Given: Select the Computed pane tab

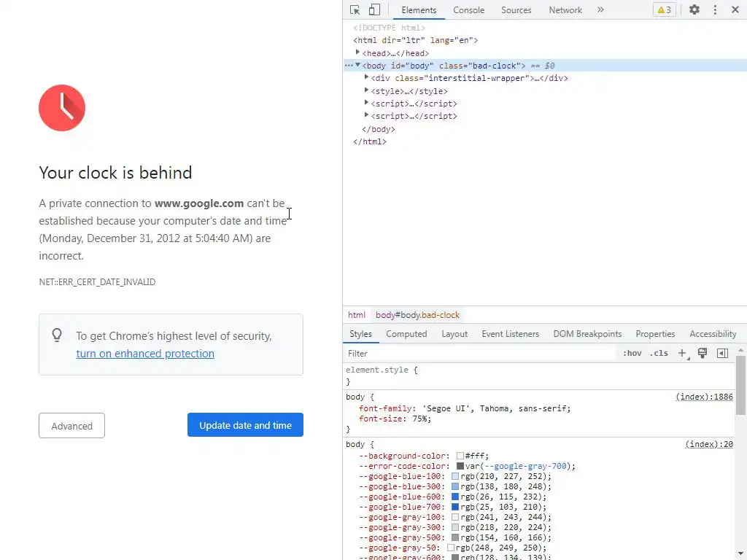Looking at the screenshot, I should (x=406, y=334).
